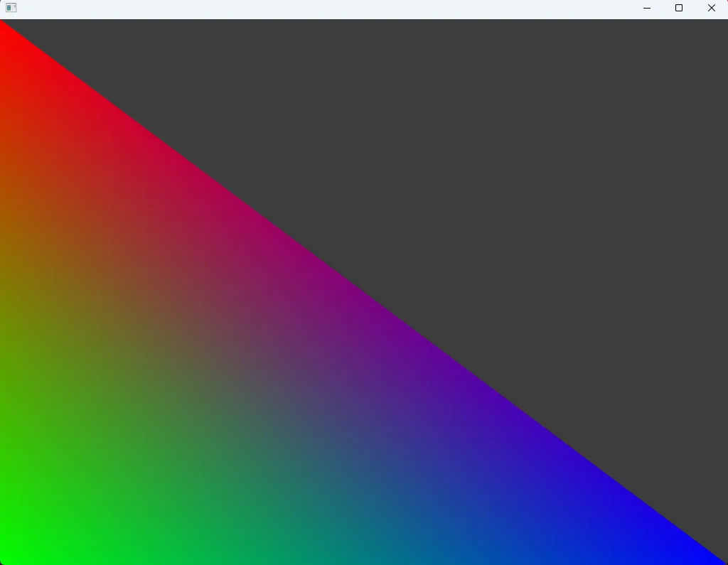Minimize the window

647,8
